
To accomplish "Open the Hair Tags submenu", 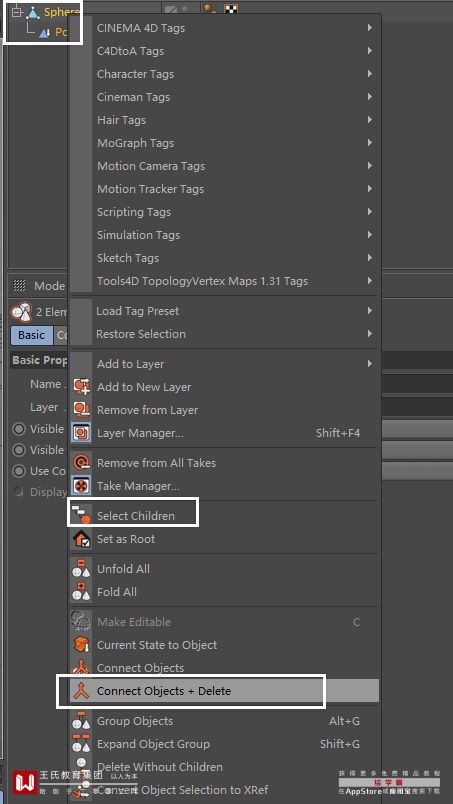I will pos(225,120).
